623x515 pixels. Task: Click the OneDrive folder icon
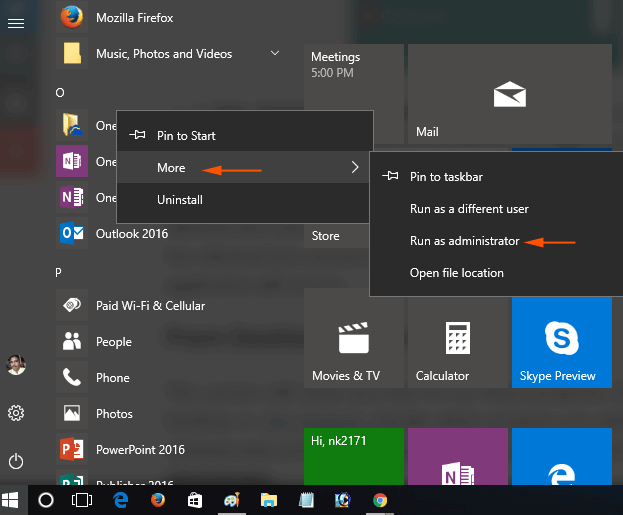[72, 125]
